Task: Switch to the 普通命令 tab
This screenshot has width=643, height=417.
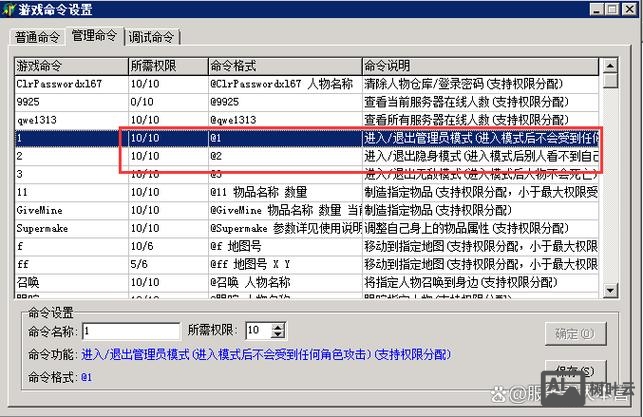Action: pyautogui.click(x=37, y=37)
